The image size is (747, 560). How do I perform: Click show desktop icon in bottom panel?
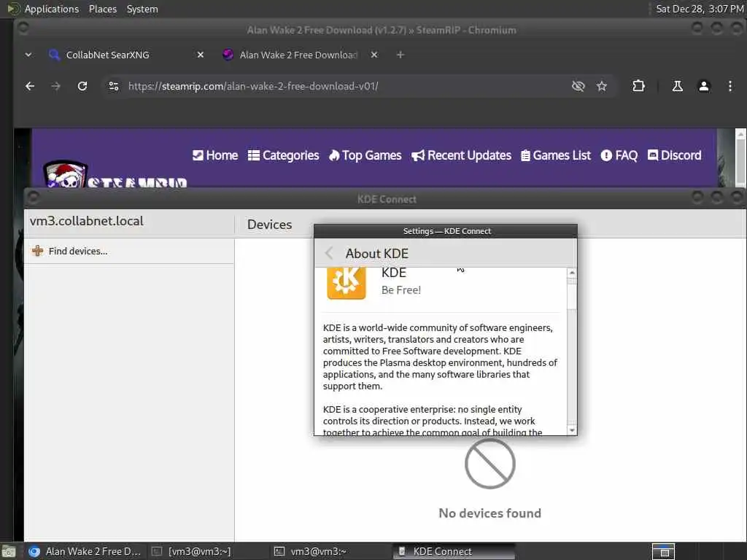click(9, 552)
